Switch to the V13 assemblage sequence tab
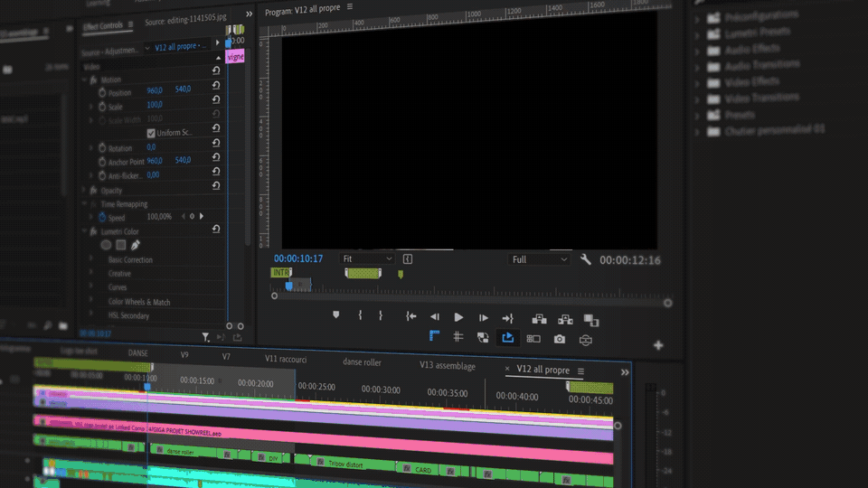This screenshot has height=488, width=868. [448, 366]
